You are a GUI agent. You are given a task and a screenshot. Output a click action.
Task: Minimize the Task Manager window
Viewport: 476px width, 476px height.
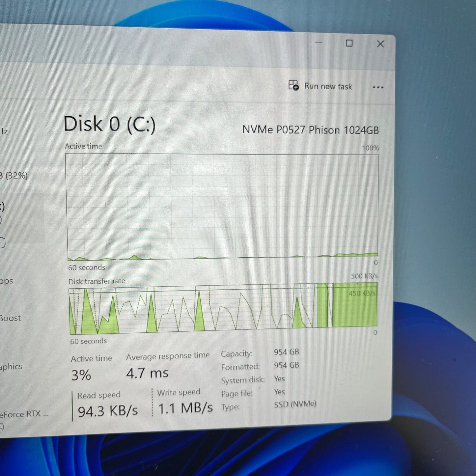point(318,43)
